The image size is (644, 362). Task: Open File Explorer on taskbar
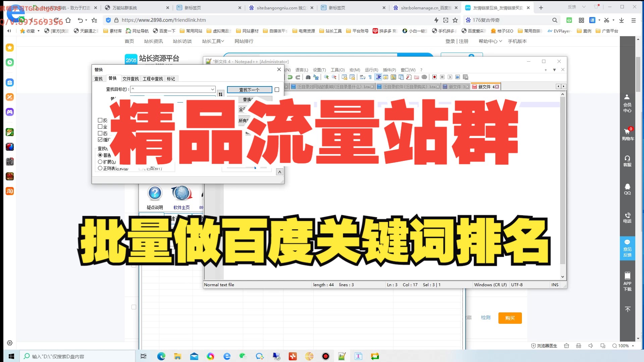coord(178,356)
